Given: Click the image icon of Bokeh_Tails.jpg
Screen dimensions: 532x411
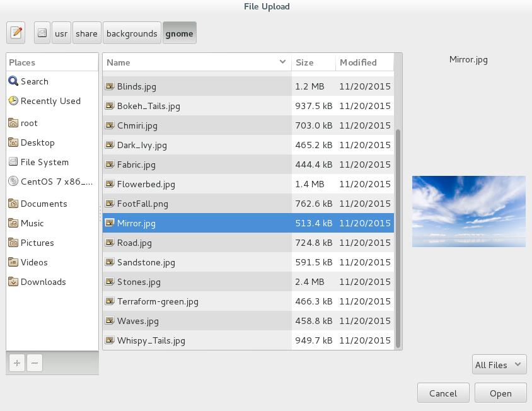Looking at the screenshot, I should point(109,105).
